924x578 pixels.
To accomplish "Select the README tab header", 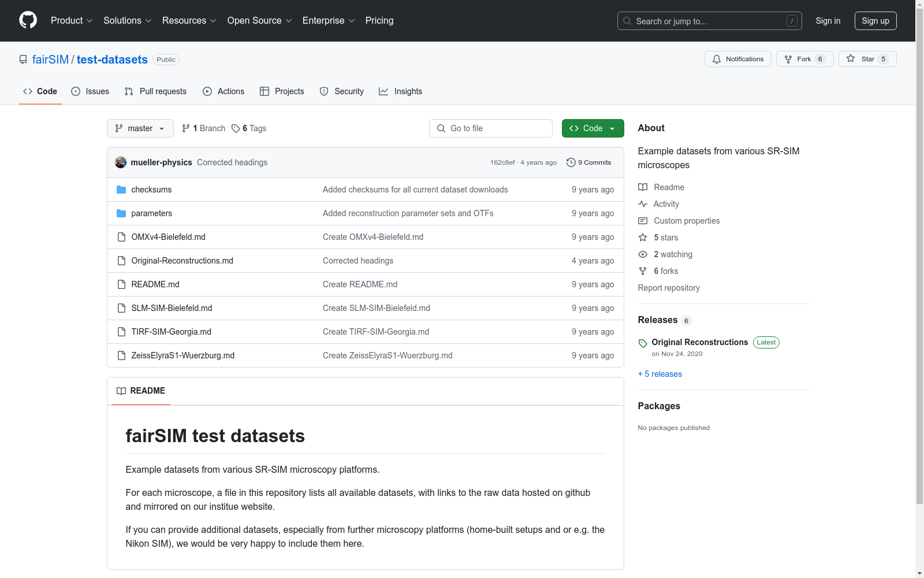I will 141,391.
